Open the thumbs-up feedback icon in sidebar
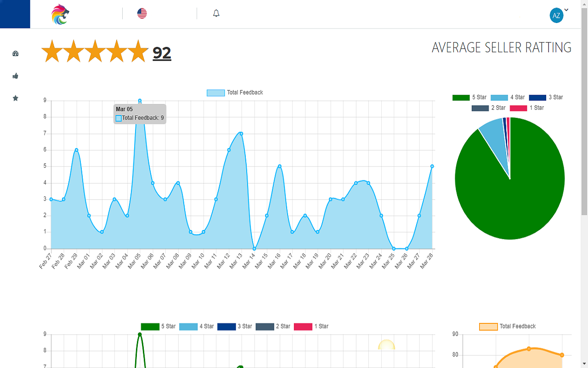Image resolution: width=588 pixels, height=368 pixels. [x=15, y=76]
